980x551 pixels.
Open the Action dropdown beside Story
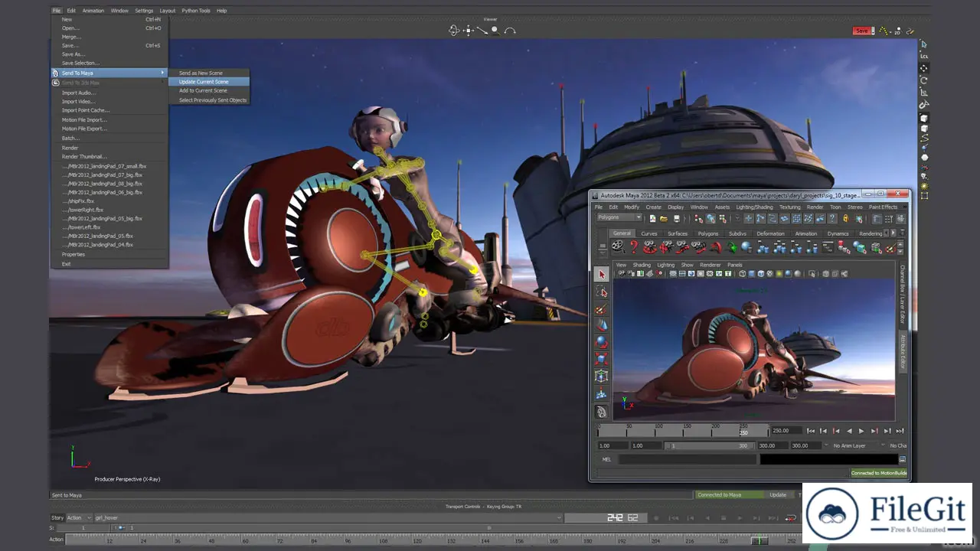pos(78,518)
